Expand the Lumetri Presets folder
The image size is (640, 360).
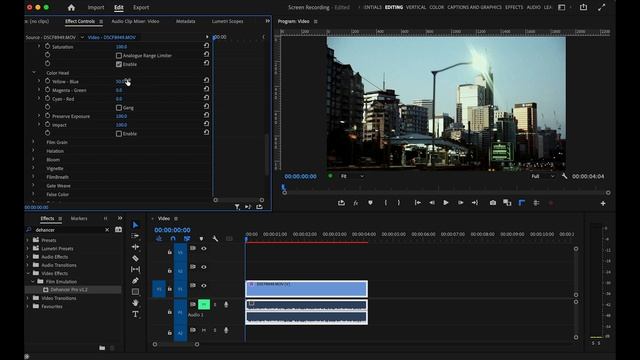point(28,248)
